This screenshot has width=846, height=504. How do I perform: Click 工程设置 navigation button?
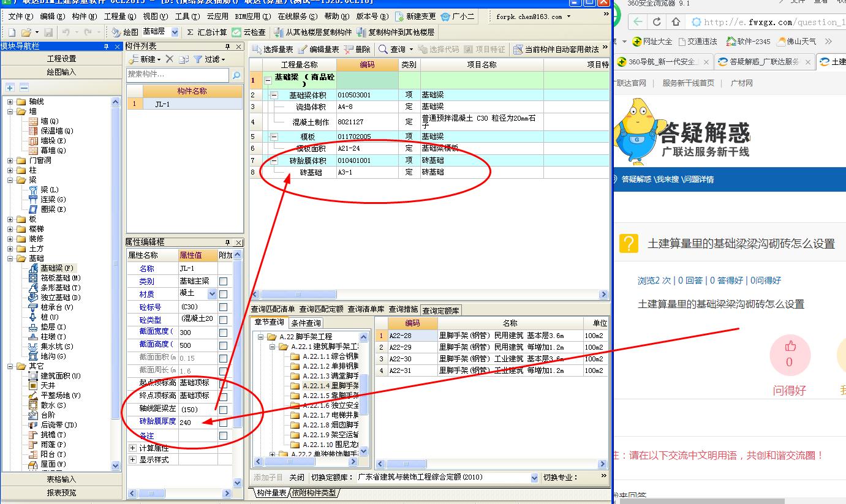62,59
